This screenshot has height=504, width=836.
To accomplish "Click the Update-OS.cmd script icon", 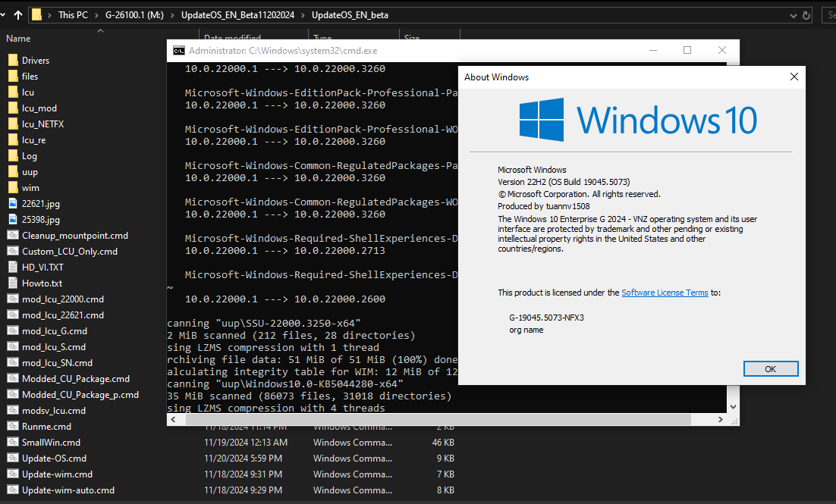I will click(14, 459).
